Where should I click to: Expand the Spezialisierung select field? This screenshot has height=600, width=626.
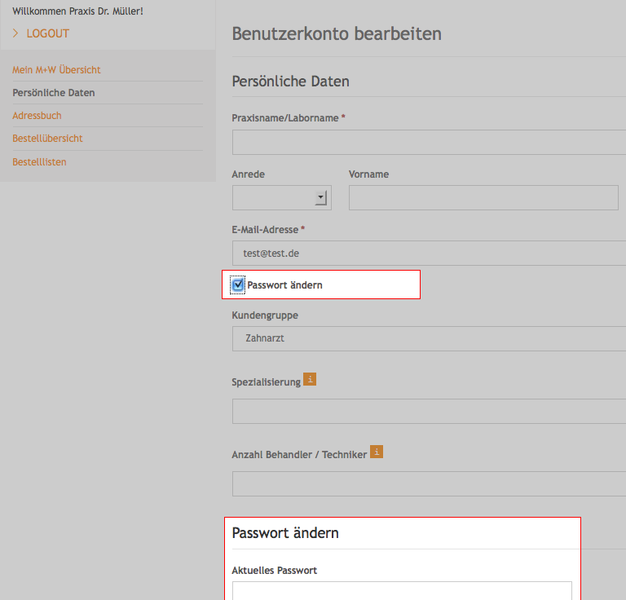coord(430,412)
